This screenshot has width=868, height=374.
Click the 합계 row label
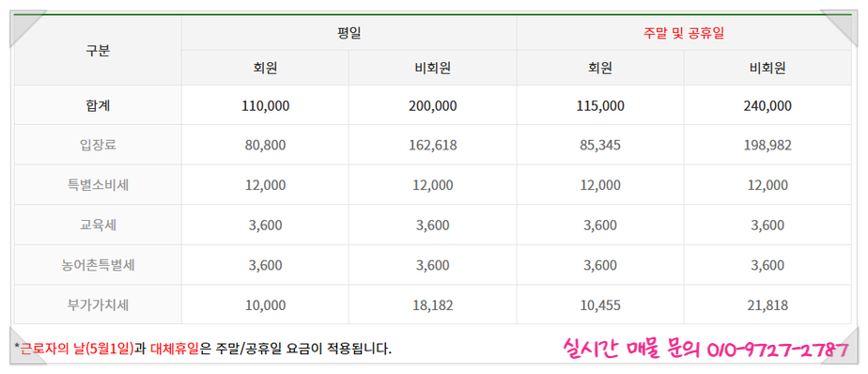98,105
